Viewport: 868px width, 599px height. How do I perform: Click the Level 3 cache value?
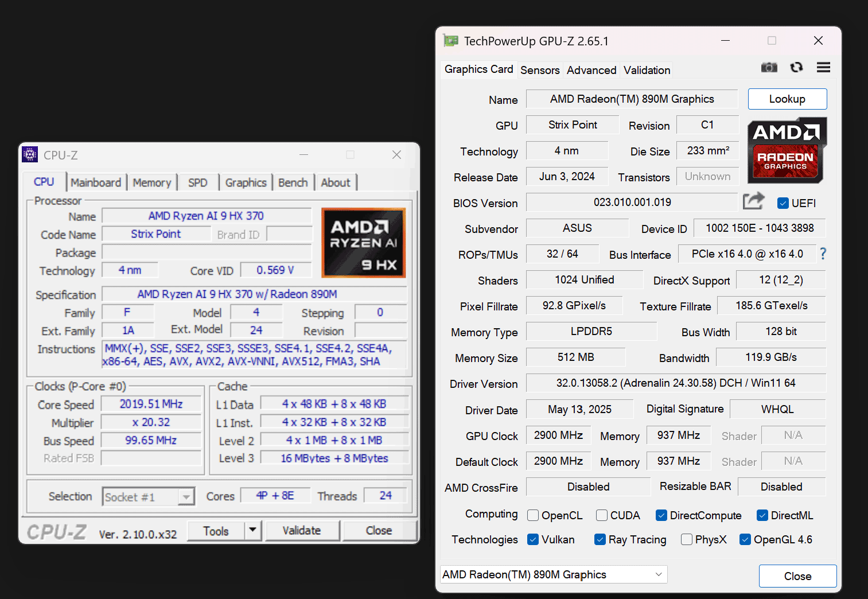click(x=334, y=458)
